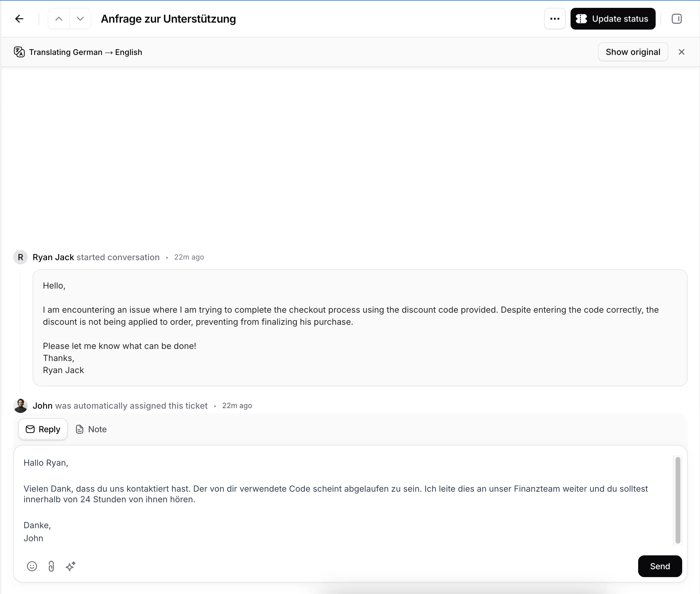
Task: Click the translation language icon
Action: pos(19,52)
